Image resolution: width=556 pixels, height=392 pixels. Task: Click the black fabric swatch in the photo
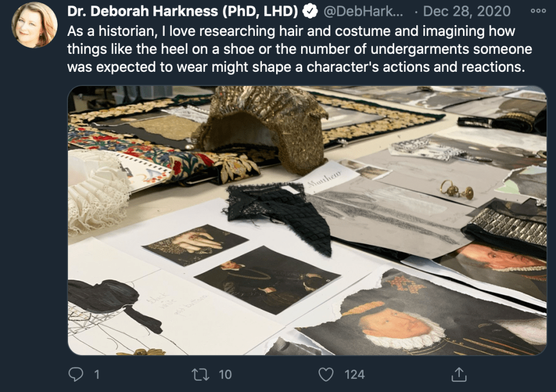click(x=279, y=216)
